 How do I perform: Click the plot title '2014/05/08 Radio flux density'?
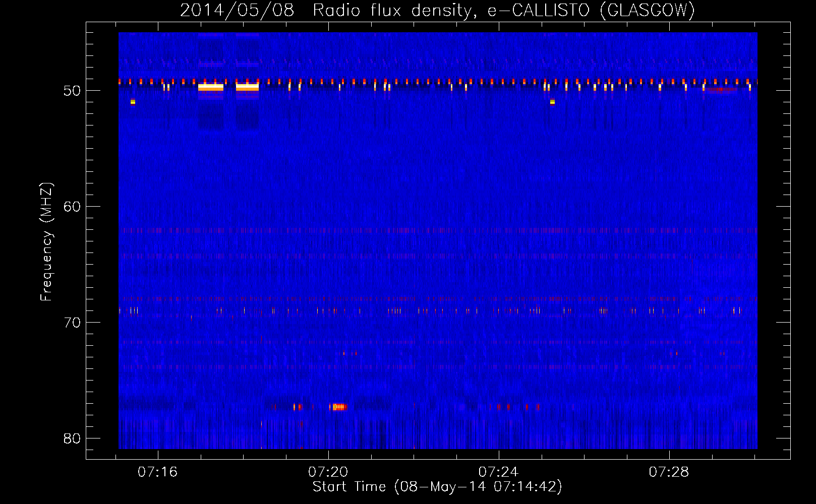coord(327,10)
